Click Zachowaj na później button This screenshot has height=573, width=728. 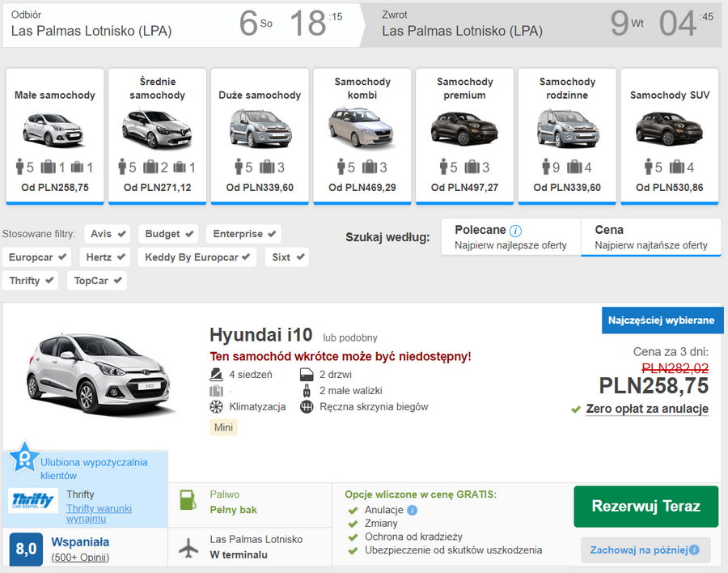click(x=645, y=550)
